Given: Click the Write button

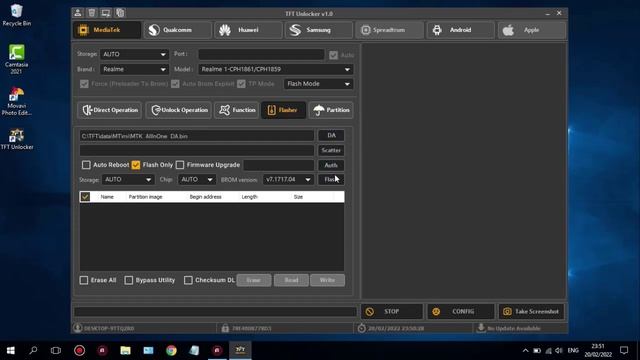Looking at the screenshot, I should click(x=327, y=280).
